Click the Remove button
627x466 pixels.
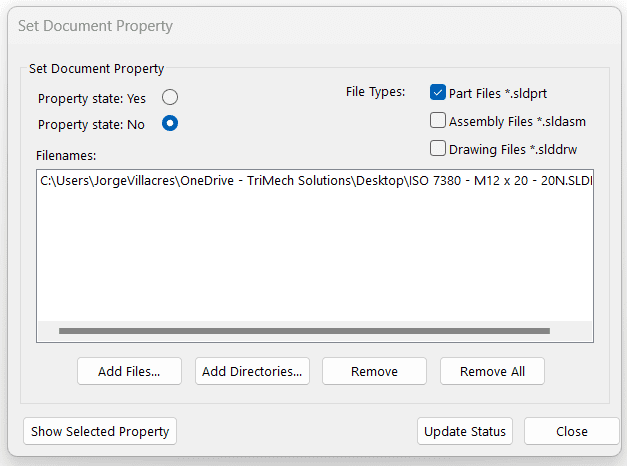(374, 371)
